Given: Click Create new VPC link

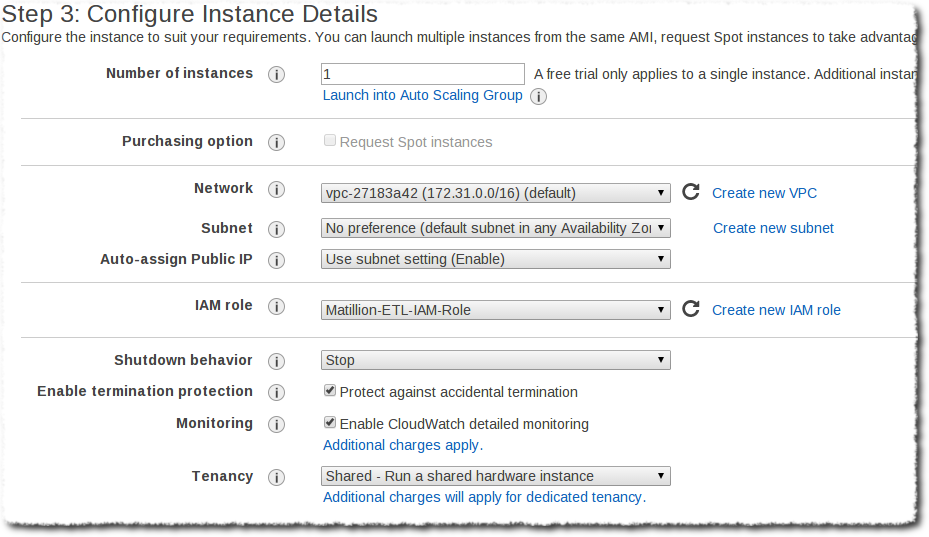Looking at the screenshot, I should coord(764,193).
